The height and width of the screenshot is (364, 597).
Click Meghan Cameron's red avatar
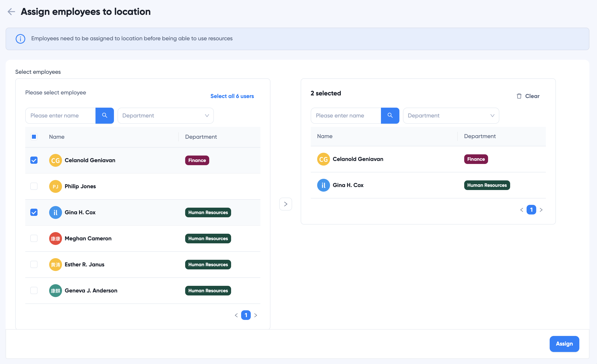(x=56, y=238)
